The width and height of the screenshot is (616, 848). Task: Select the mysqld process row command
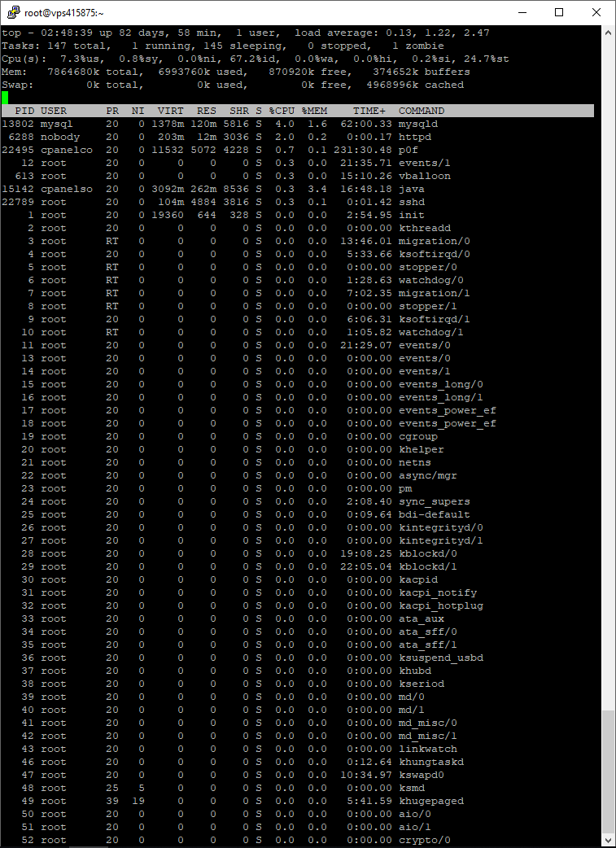(418, 124)
